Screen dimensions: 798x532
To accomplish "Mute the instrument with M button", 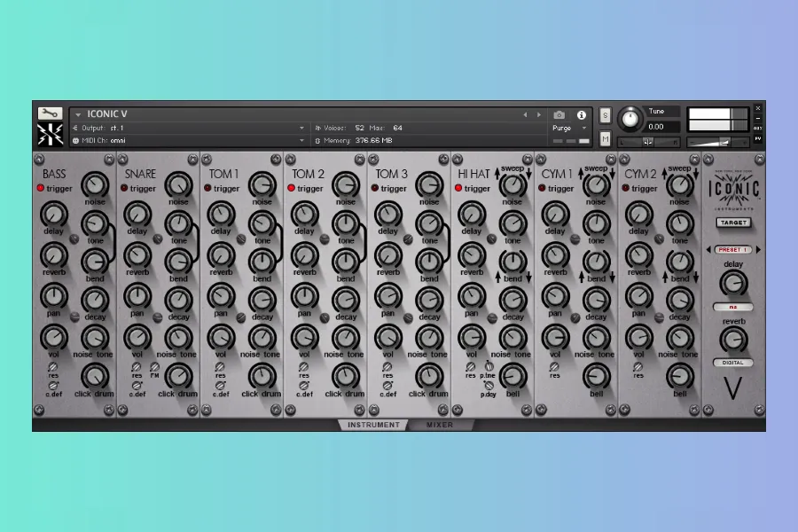I will (x=605, y=139).
